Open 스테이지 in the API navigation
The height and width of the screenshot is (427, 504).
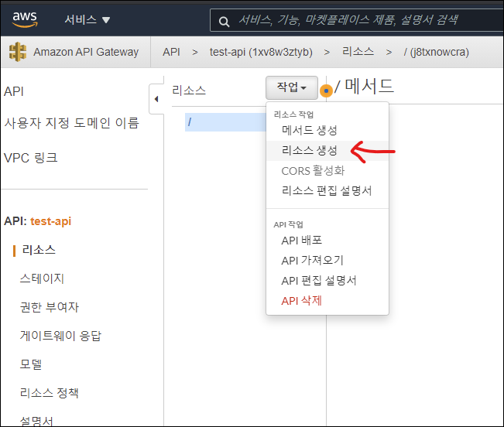click(42, 278)
